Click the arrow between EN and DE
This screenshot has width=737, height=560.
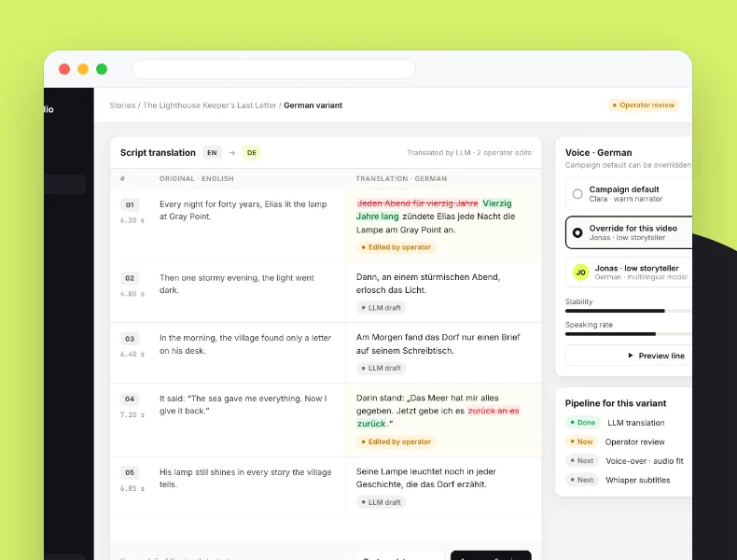point(232,153)
